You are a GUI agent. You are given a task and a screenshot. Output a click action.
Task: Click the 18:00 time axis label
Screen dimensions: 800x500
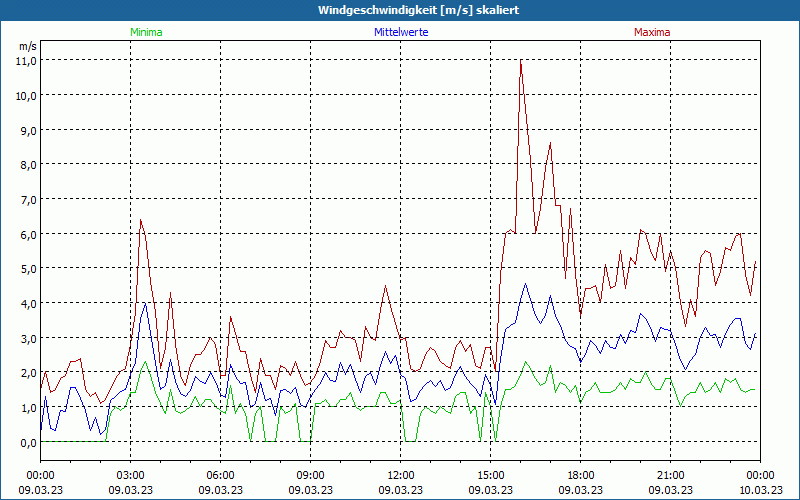pyautogui.click(x=580, y=475)
